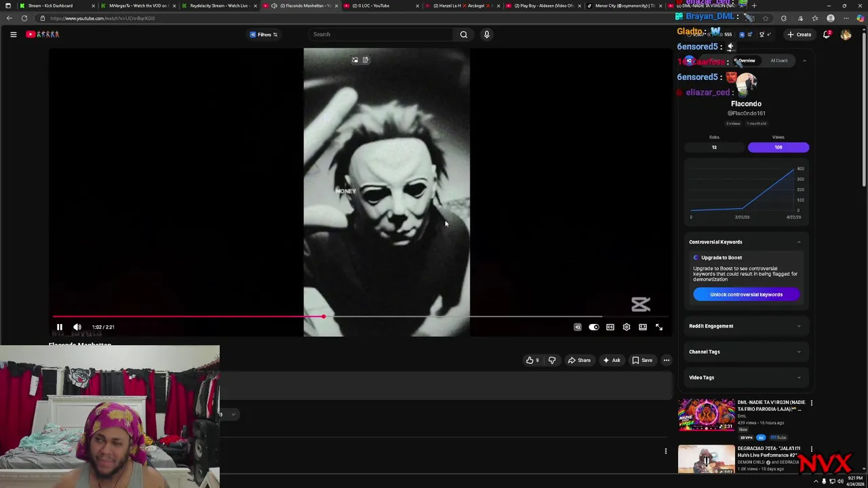Viewport: 868px width, 488px height.
Task: Open the Flacondo channel name
Action: pyautogui.click(x=746, y=104)
